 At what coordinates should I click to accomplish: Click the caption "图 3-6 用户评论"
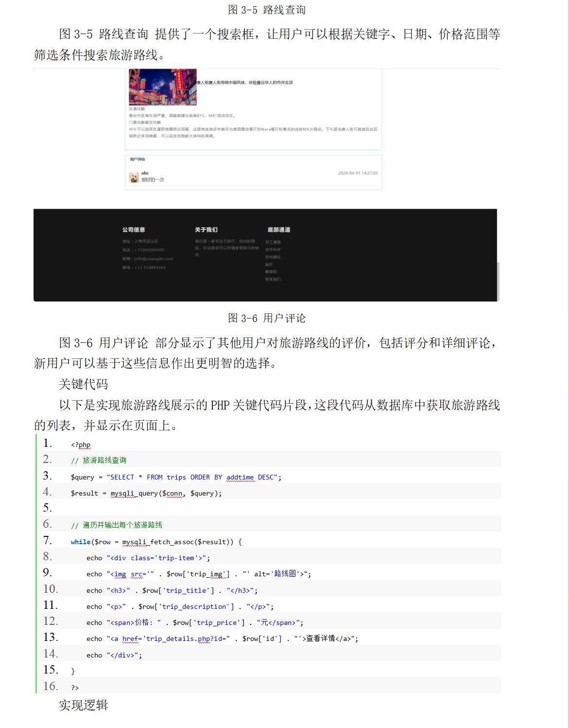tap(267, 318)
